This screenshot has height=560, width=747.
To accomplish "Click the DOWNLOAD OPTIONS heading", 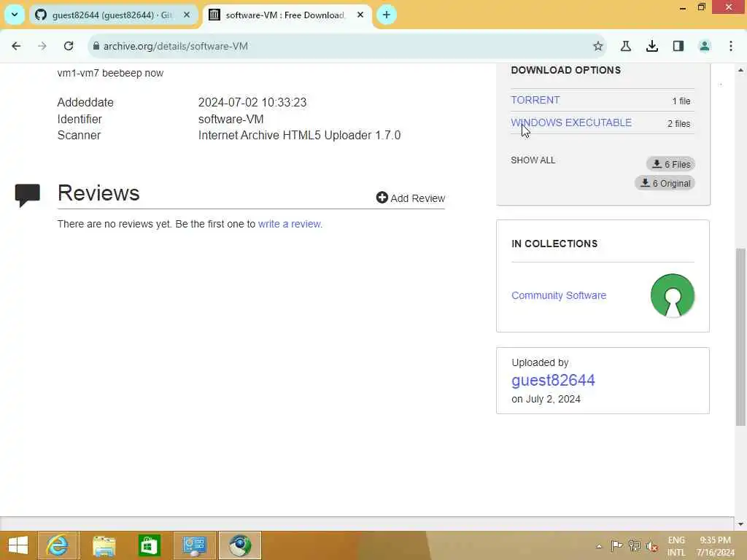I will 566,70.
